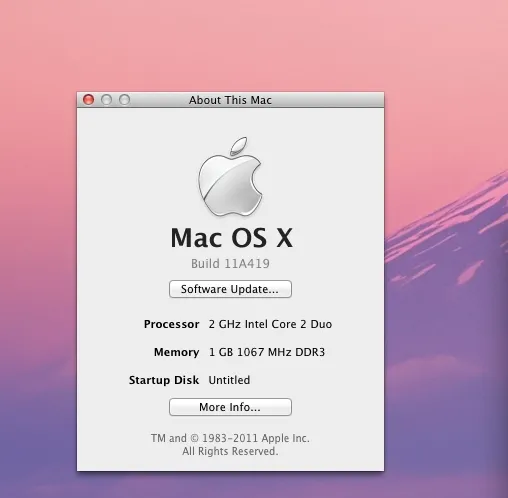Click the Software Update... button
The image size is (508, 498).
(230, 289)
